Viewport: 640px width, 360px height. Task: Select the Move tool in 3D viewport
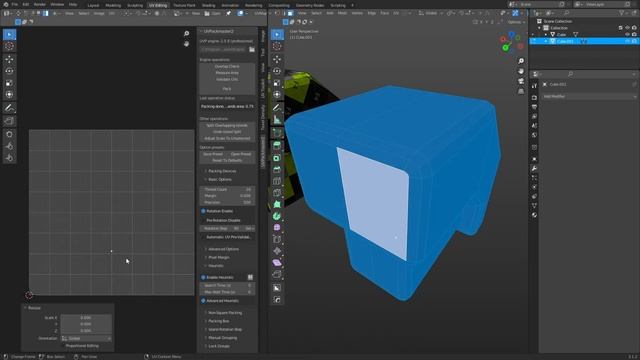pos(277,59)
